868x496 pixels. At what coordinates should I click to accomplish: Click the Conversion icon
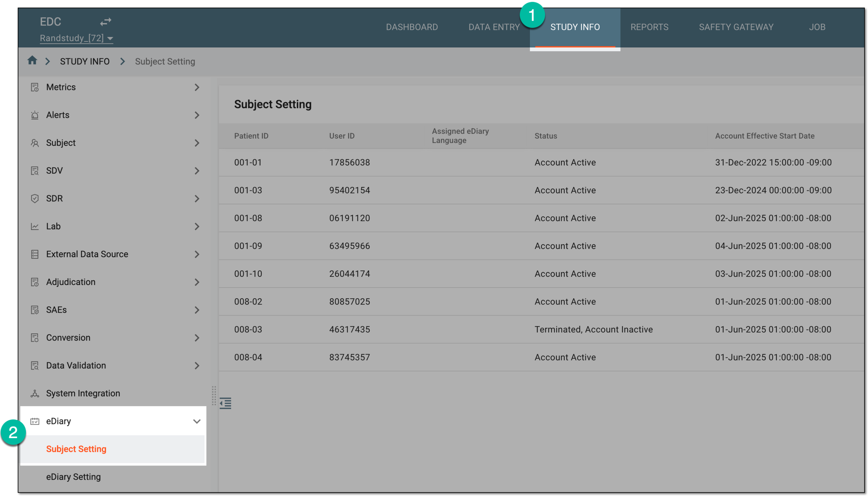[35, 337]
